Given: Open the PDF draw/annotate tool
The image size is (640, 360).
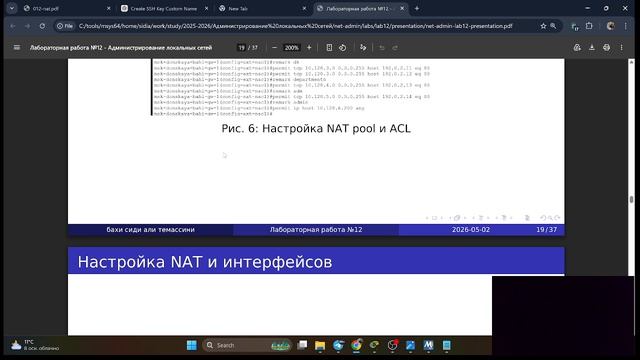Looking at the screenshot, I should [363, 48].
